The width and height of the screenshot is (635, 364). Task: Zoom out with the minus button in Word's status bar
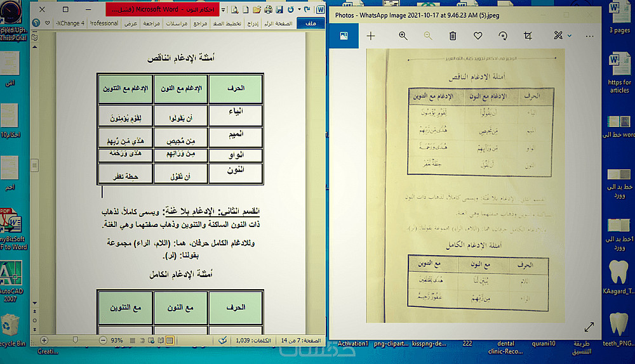103,340
